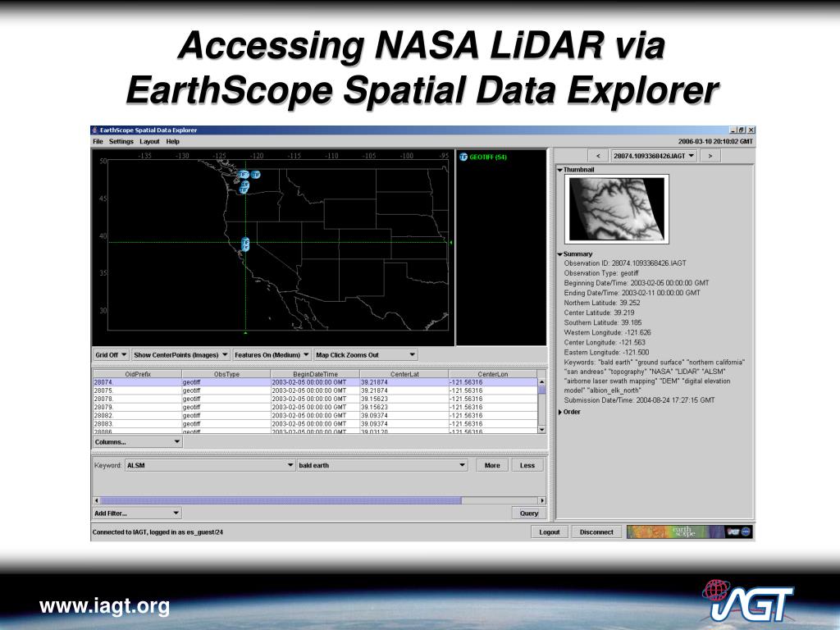Open the File menu
Image resolution: width=840 pixels, height=630 pixels.
pos(98,141)
